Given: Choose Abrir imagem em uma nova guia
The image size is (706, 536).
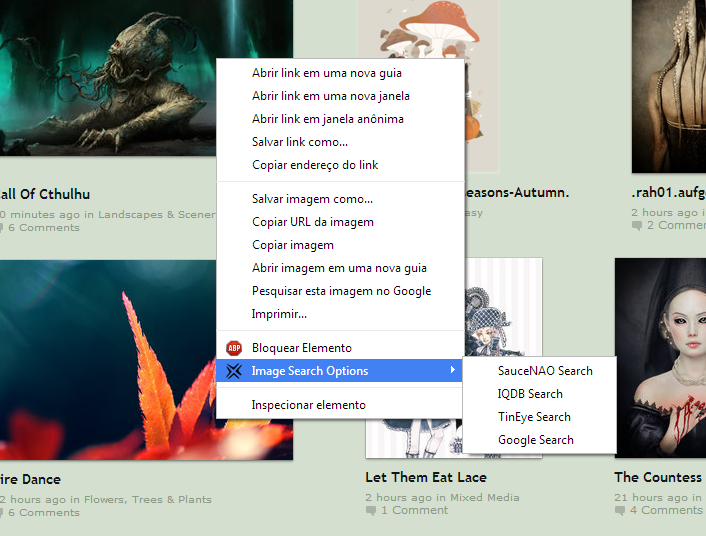Looking at the screenshot, I should pyautogui.click(x=340, y=268).
